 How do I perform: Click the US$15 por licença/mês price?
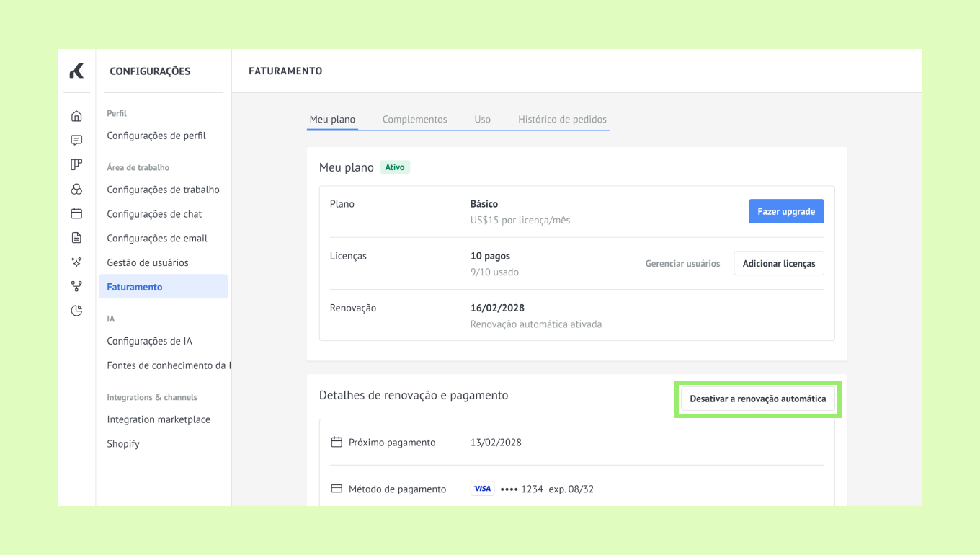tap(520, 220)
